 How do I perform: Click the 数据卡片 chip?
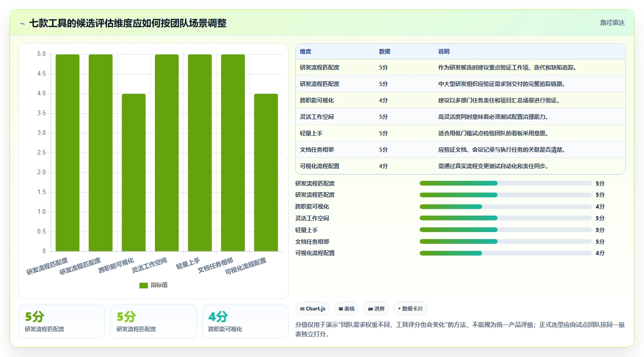click(x=410, y=309)
